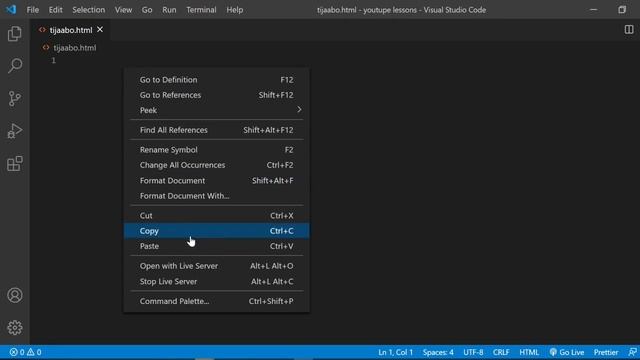Choose Change All Occurrences
The image size is (640, 360).
click(216, 165)
